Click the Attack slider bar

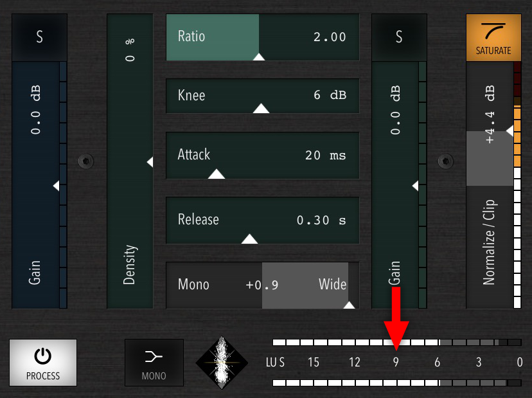coord(263,156)
